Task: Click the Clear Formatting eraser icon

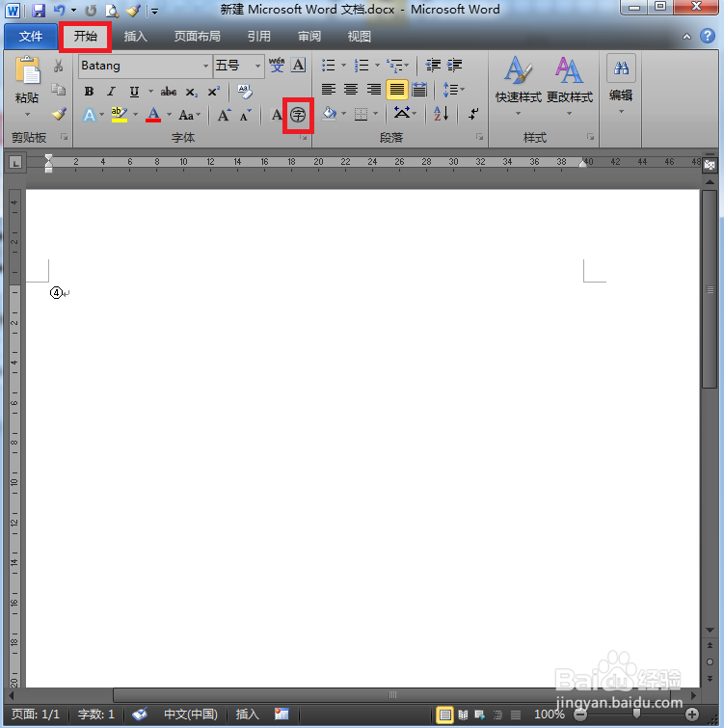Action: coord(244,91)
